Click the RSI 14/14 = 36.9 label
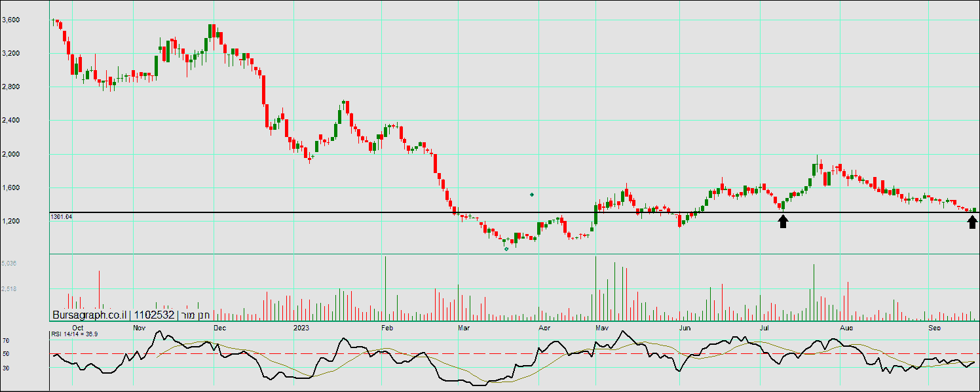The height and width of the screenshot is (392, 980). [74, 334]
